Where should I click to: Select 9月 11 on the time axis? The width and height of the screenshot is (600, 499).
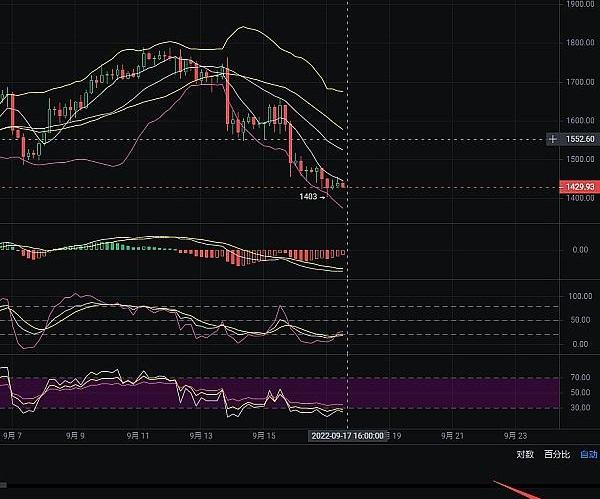[139, 436]
